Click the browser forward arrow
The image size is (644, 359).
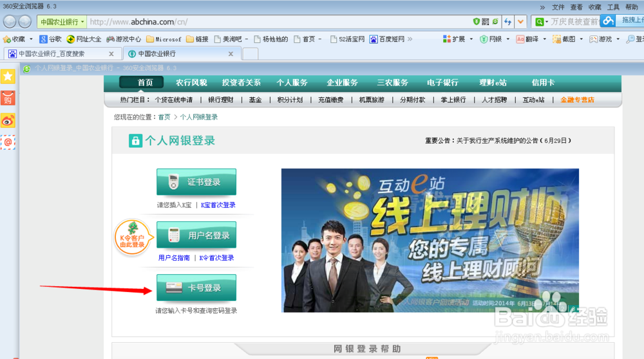pos(24,22)
